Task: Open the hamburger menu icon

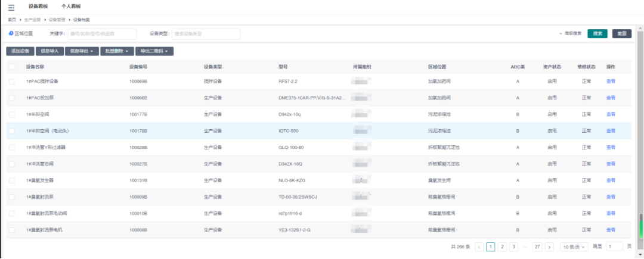Action: tap(11, 8)
